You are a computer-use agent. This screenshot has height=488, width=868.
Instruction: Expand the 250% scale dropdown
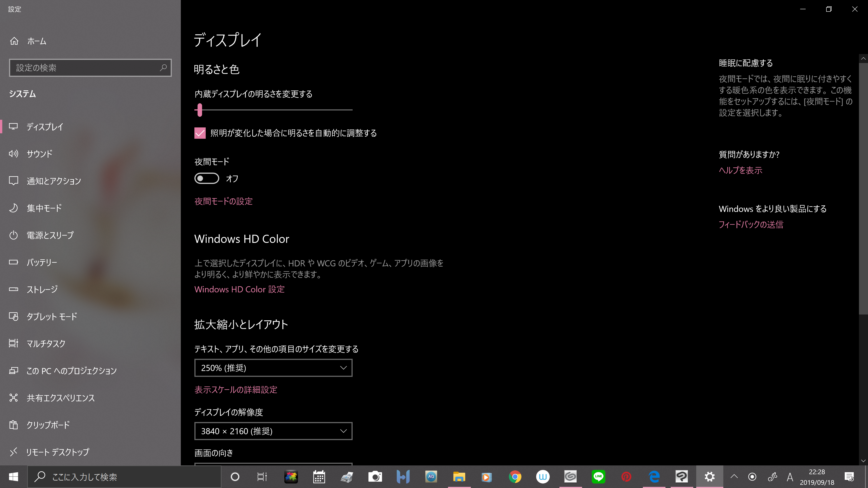273,368
